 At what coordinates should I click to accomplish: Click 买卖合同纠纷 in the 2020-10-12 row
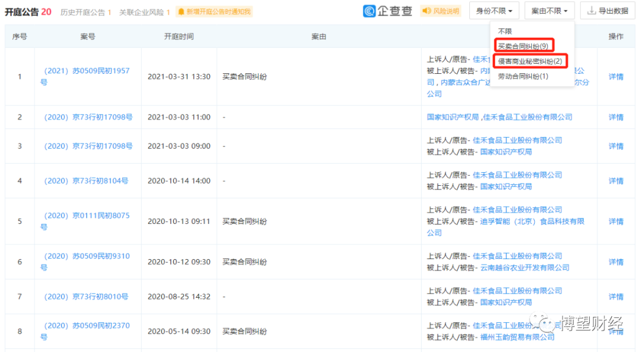point(245,261)
